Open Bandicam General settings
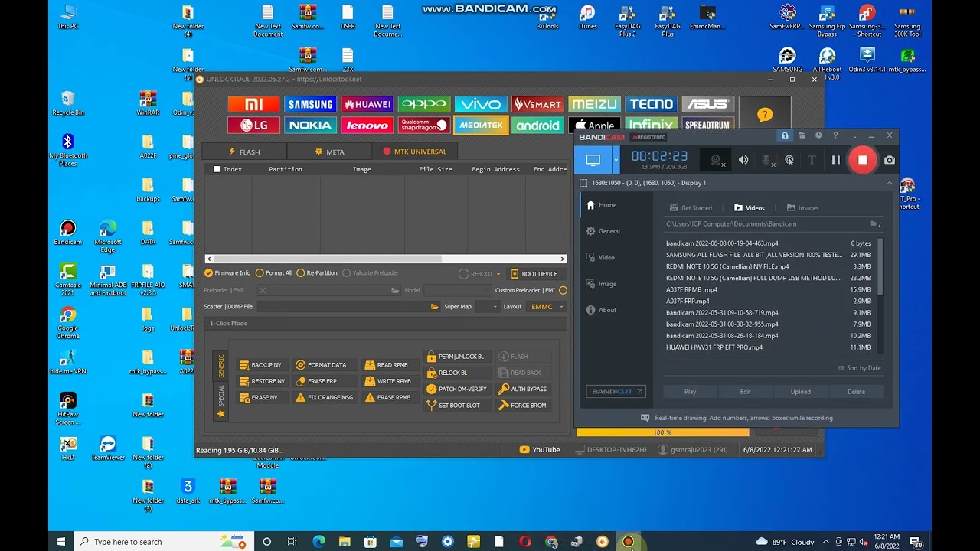 (x=603, y=231)
